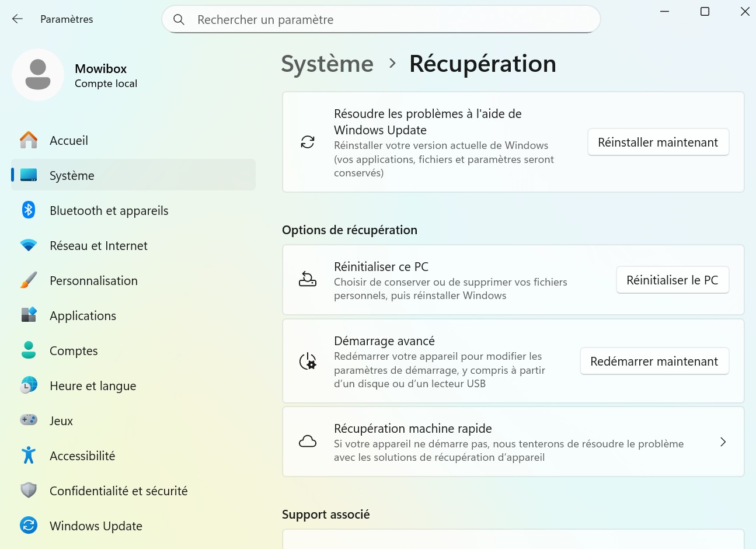Viewport: 756px width, 549px height.
Task: Click the Redémarrer maintenant button
Action: 654,361
